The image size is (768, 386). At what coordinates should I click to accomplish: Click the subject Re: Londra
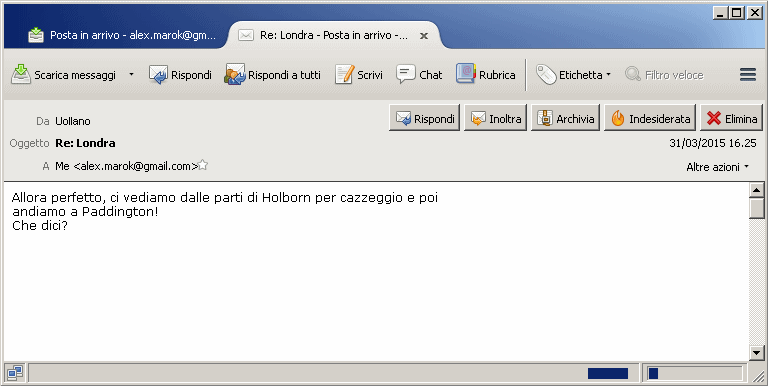pyautogui.click(x=85, y=143)
